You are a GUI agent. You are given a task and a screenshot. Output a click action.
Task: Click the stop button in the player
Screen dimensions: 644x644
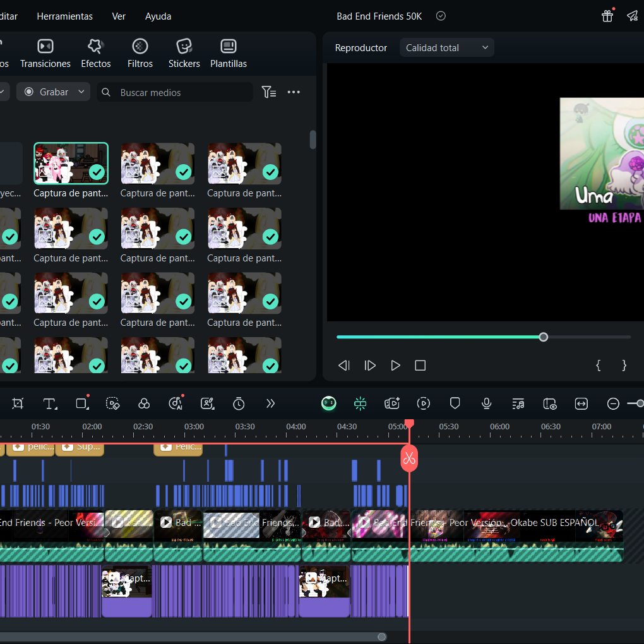click(x=420, y=366)
